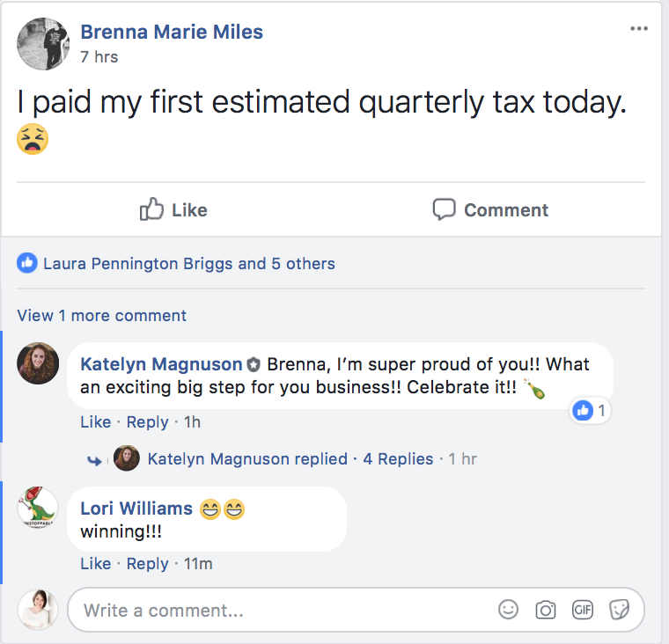The image size is (669, 644).
Task: Click the Comment speech bubble button
Action: coord(490,209)
